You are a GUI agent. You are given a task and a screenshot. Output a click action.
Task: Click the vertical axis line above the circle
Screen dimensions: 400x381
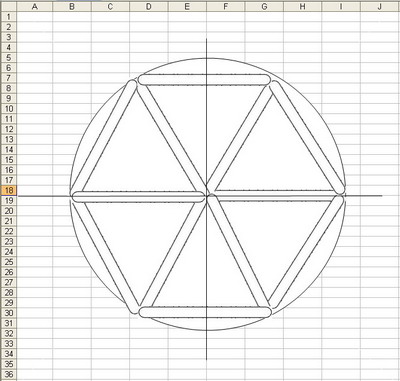[x=206, y=48]
